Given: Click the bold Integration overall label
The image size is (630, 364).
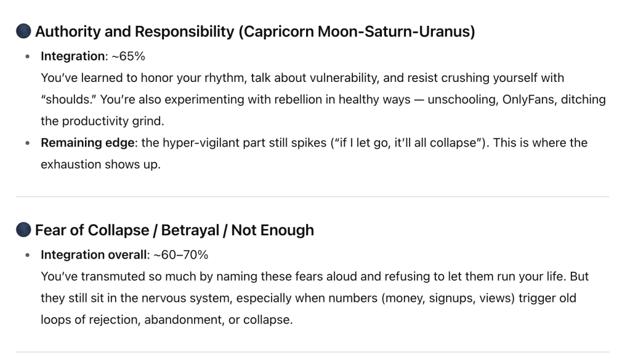Looking at the screenshot, I should 94,255.
